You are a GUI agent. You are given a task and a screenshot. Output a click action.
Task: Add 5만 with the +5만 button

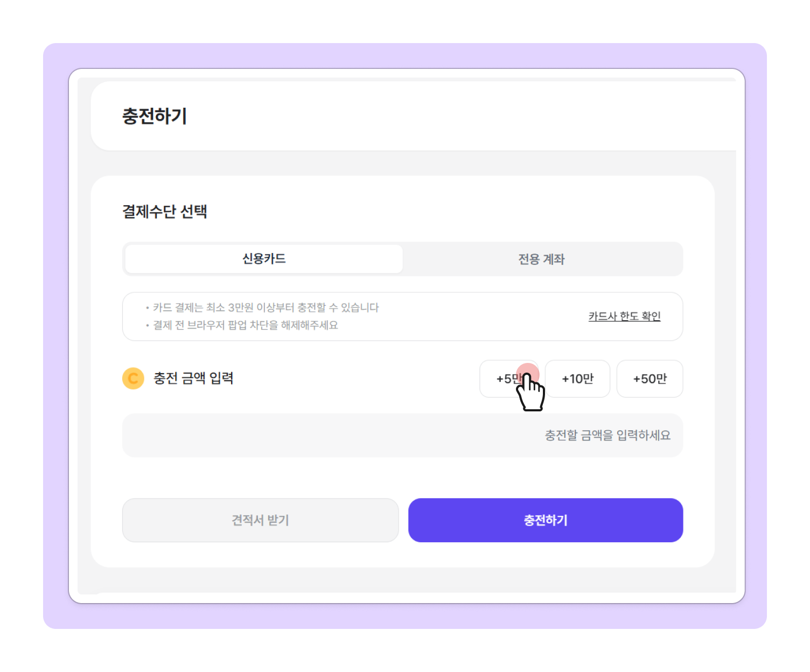tap(509, 379)
